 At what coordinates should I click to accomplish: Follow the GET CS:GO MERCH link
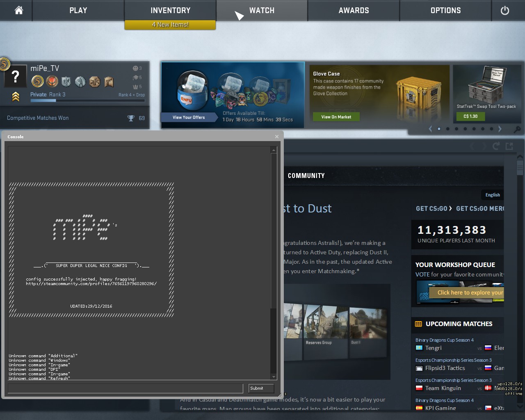[x=480, y=208]
